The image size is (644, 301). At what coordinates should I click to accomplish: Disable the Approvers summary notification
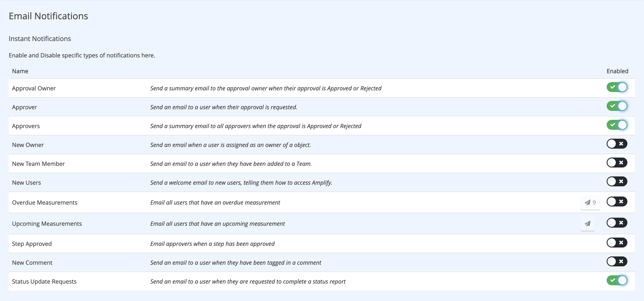tap(617, 125)
